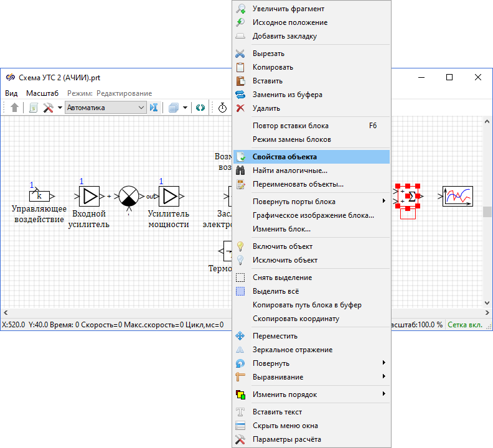Choose Исключить объект in the context menu
The height and width of the screenshot is (448, 493).
pyautogui.click(x=285, y=260)
